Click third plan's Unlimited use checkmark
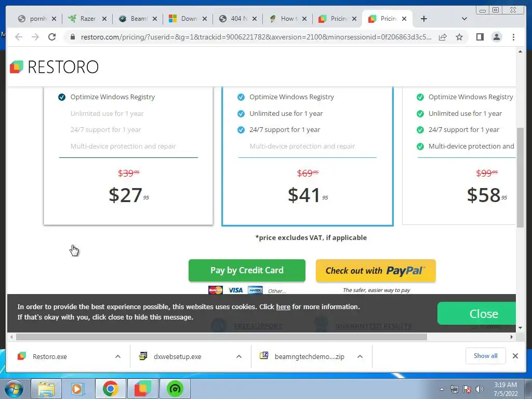This screenshot has height=399, width=532. click(420, 114)
